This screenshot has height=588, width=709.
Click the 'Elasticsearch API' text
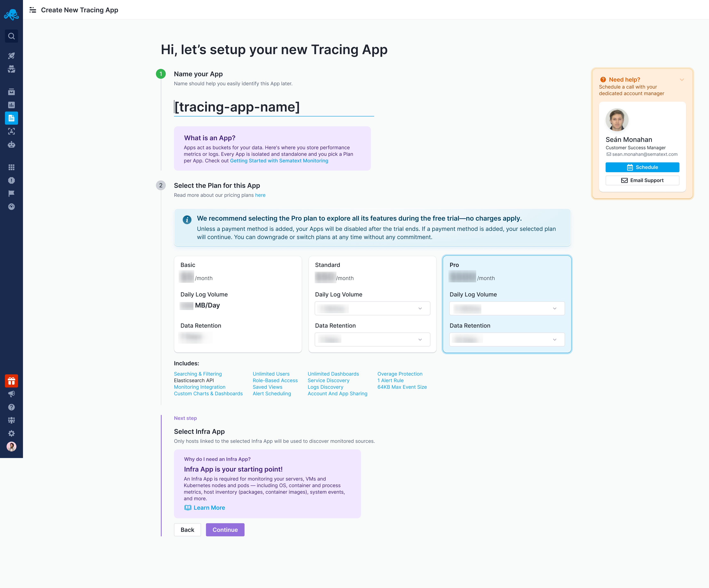pos(194,380)
